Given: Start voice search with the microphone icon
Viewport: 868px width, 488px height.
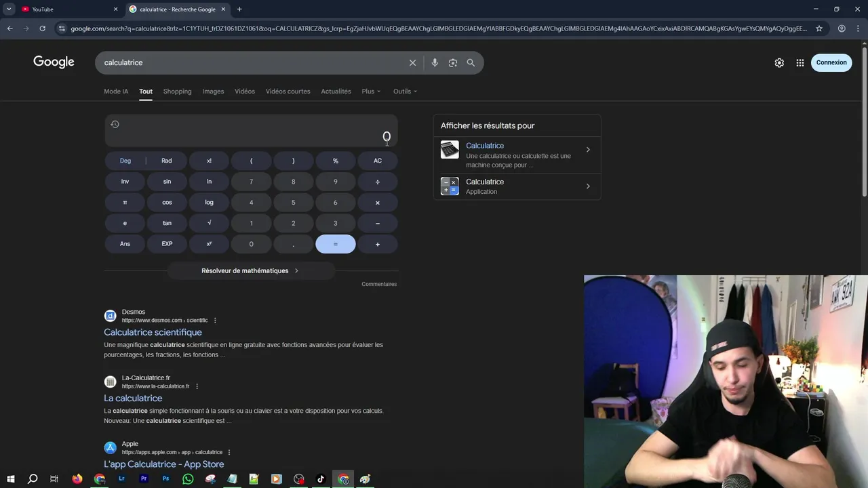Looking at the screenshot, I should pyautogui.click(x=435, y=62).
